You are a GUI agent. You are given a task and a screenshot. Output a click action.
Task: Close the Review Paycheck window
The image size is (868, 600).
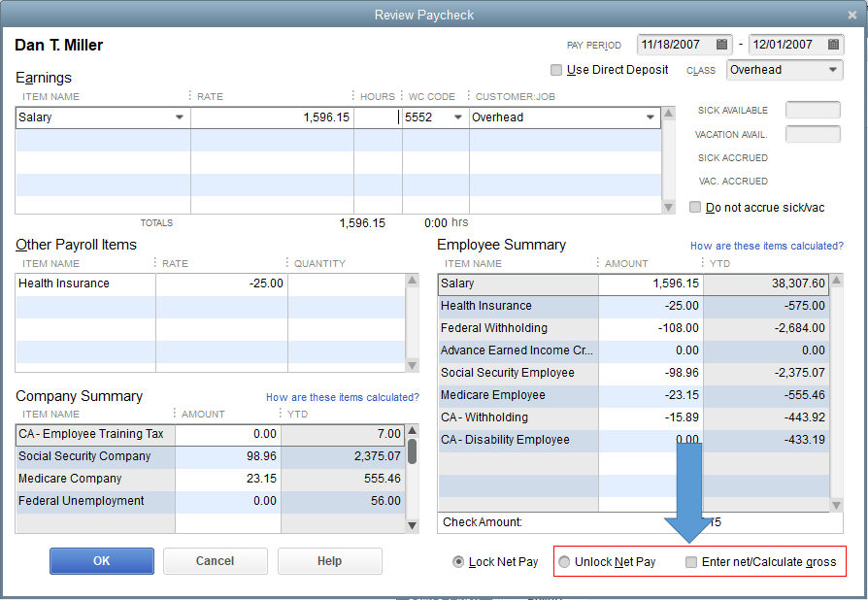851,15
